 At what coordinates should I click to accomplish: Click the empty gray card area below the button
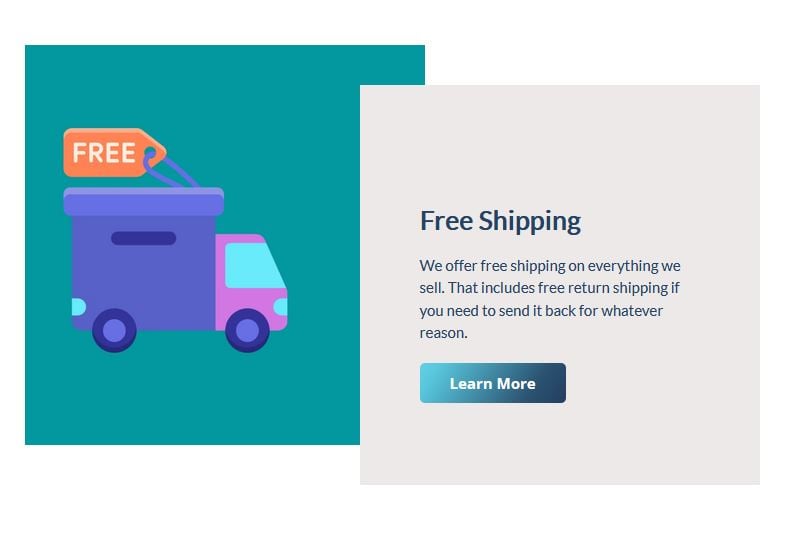click(559, 443)
